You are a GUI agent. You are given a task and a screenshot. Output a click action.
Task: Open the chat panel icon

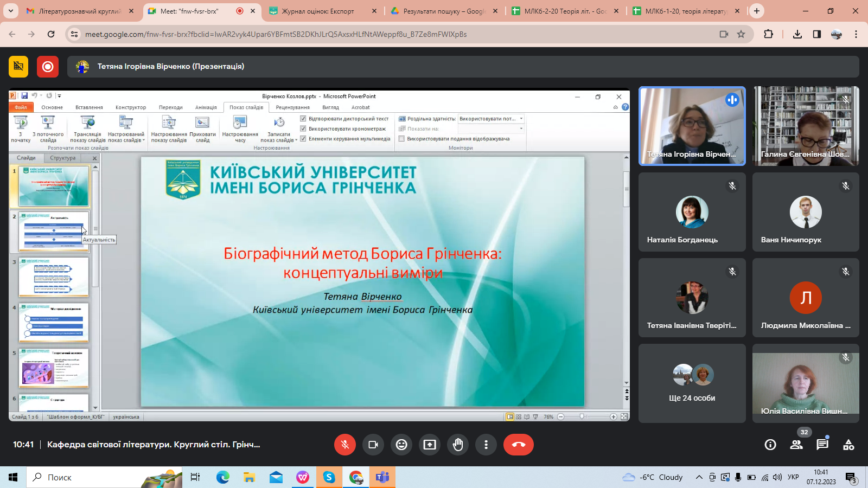822,445
